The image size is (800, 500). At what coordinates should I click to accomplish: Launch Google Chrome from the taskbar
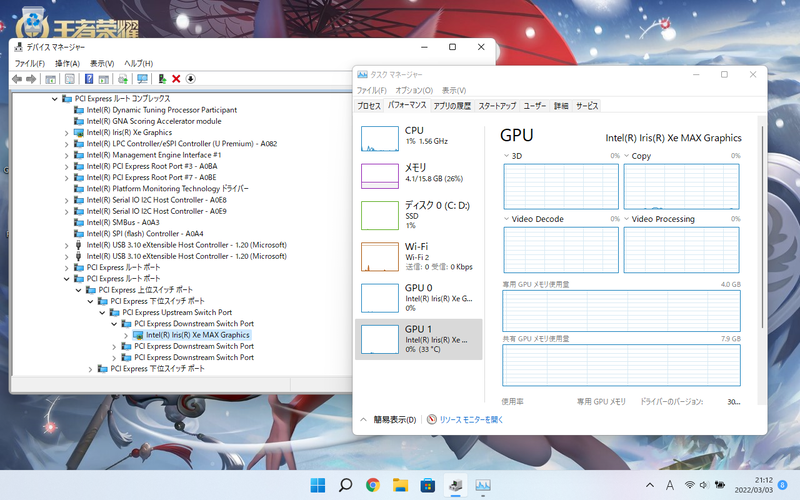pos(373,485)
